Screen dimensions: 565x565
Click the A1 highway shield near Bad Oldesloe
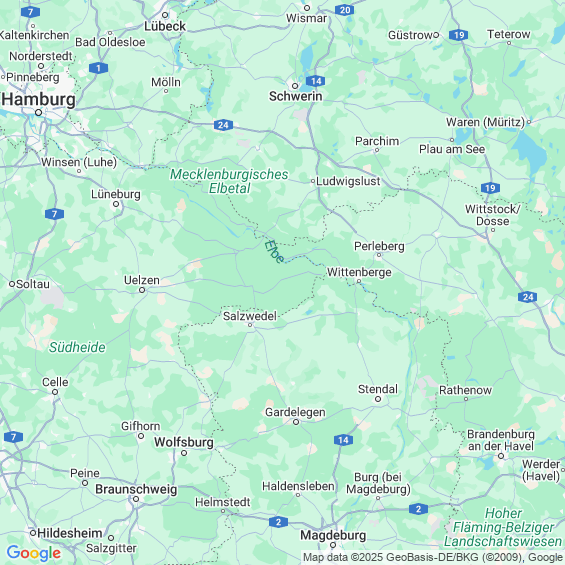pyautogui.click(x=98, y=68)
